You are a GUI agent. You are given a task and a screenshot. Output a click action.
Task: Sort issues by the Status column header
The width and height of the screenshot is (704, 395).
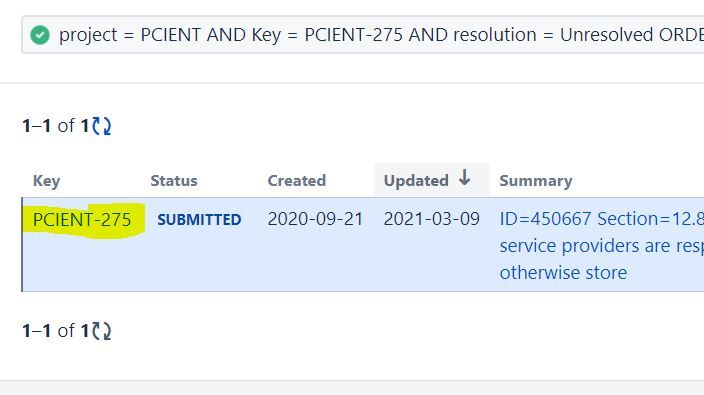pyautogui.click(x=174, y=180)
